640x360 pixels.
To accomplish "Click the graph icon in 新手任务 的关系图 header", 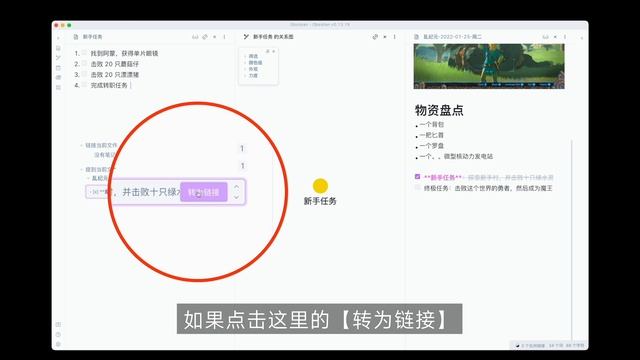I will point(246,37).
